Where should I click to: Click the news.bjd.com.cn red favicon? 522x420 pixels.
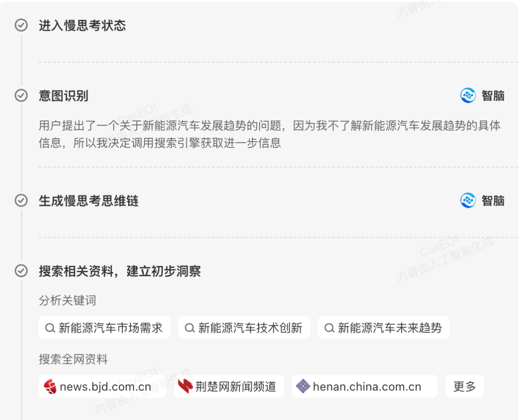coord(50,386)
